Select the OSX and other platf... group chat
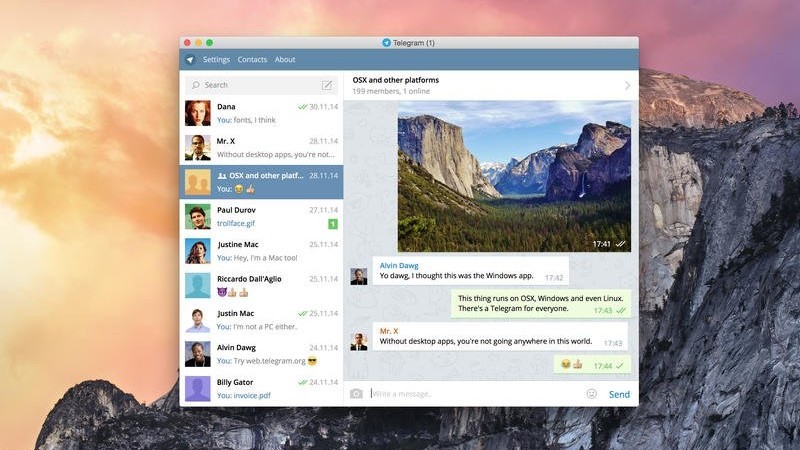The height and width of the screenshot is (450, 800). [261, 182]
